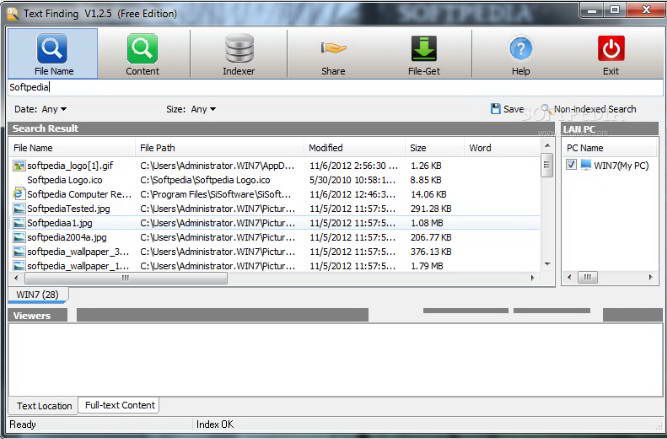Click the Index OK status text
The image size is (667, 439).
tap(215, 424)
